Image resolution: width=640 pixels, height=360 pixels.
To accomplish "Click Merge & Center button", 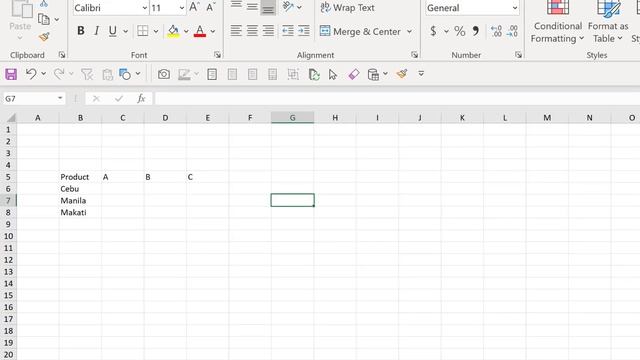I will click(x=360, y=31).
